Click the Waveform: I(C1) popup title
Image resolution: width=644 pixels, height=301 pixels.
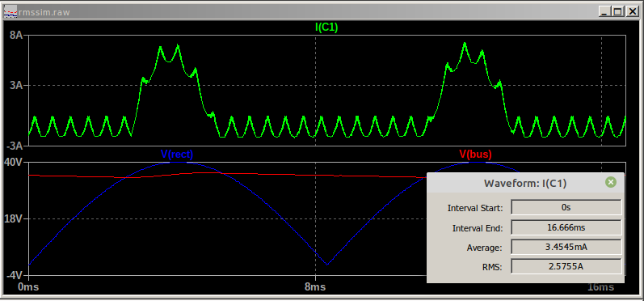pyautogui.click(x=525, y=184)
